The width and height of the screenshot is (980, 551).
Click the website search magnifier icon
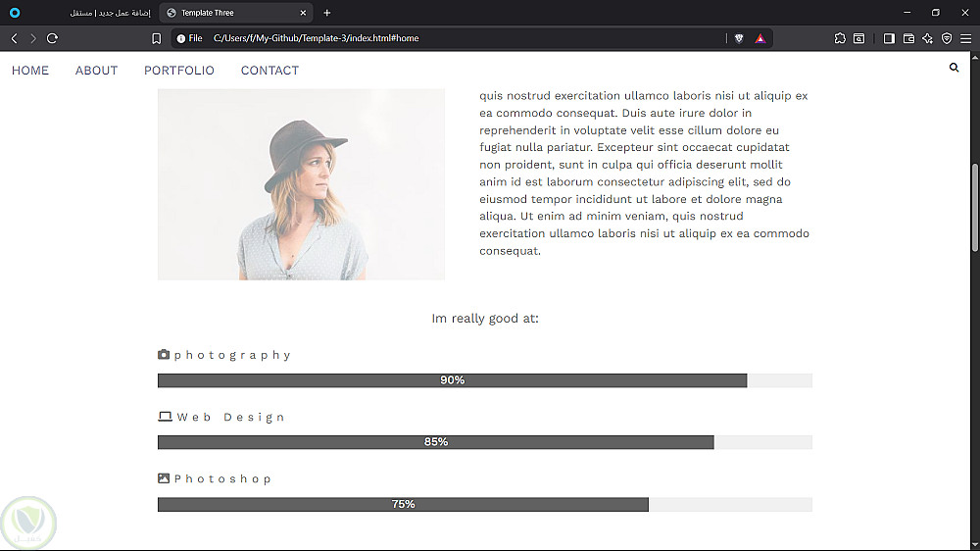(x=955, y=68)
